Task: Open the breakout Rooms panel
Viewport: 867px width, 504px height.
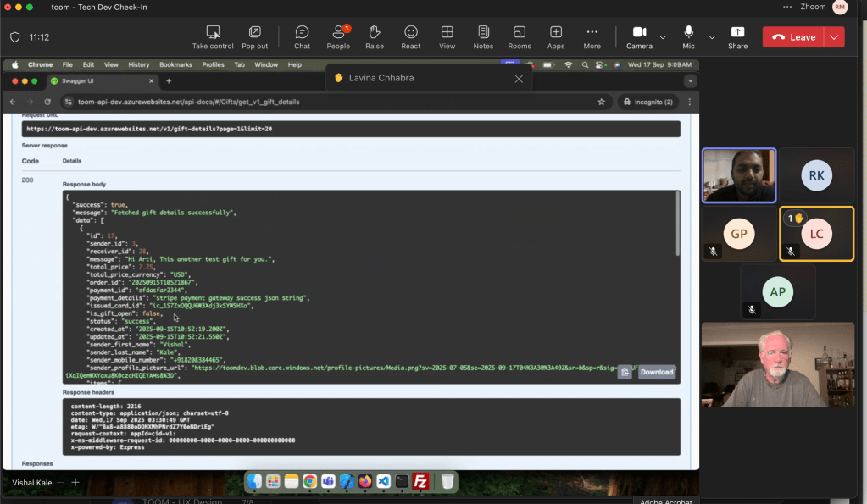Action: click(x=520, y=36)
